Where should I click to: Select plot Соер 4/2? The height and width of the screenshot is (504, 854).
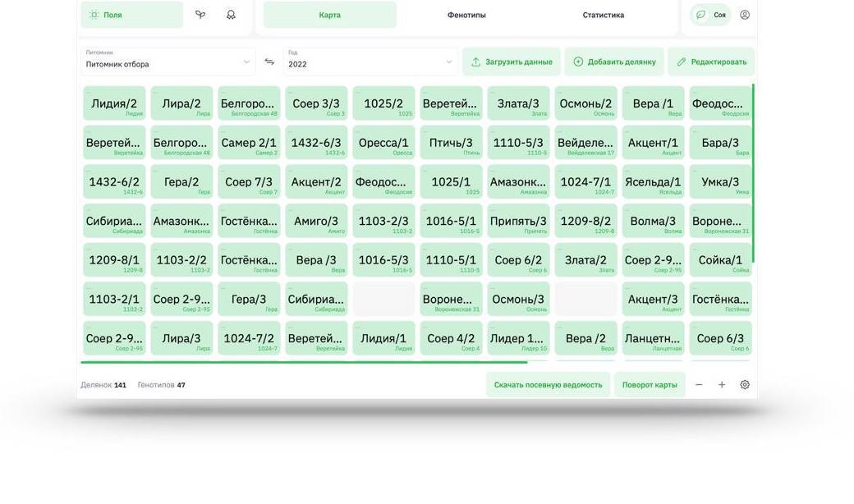[x=451, y=338]
